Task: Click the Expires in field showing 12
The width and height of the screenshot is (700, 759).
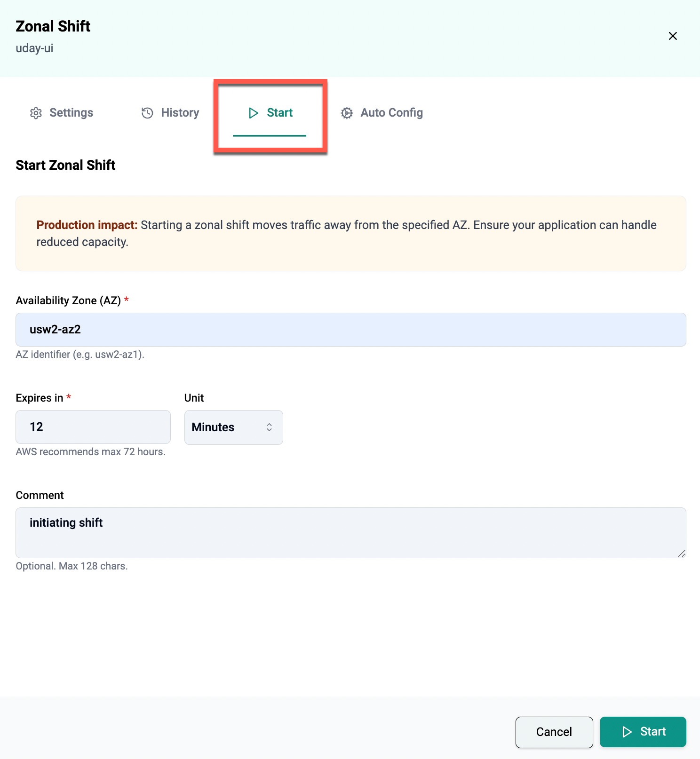Action: click(93, 427)
